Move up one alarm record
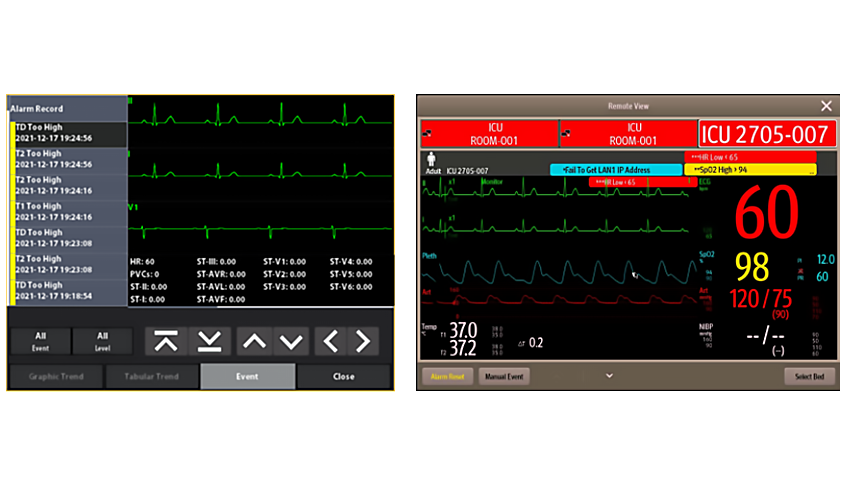The width and height of the screenshot is (845, 495). point(254,341)
